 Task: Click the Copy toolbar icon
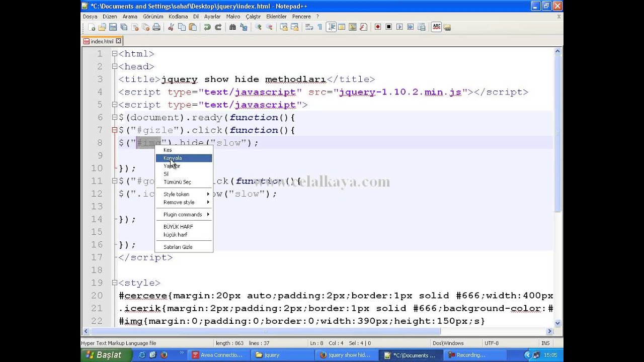pyautogui.click(x=182, y=27)
